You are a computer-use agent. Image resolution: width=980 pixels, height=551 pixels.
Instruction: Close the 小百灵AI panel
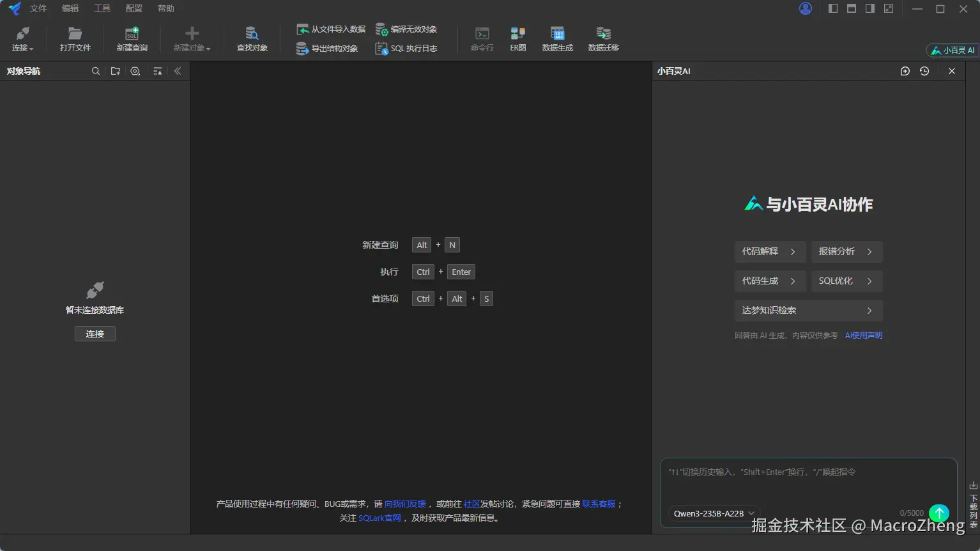coord(952,71)
